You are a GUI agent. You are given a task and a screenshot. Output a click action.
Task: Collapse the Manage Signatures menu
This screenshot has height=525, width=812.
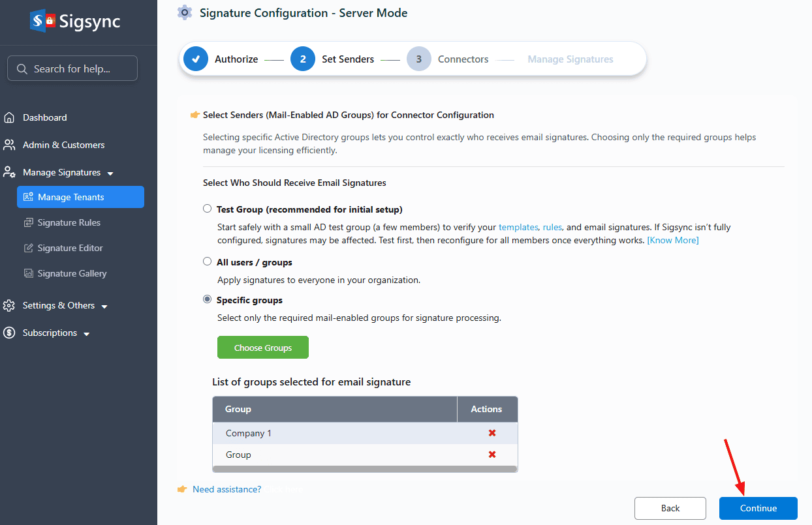pos(110,173)
